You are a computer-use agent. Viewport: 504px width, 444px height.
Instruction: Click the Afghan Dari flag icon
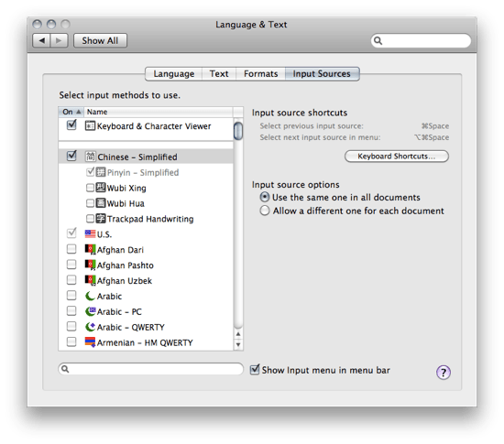(90, 249)
